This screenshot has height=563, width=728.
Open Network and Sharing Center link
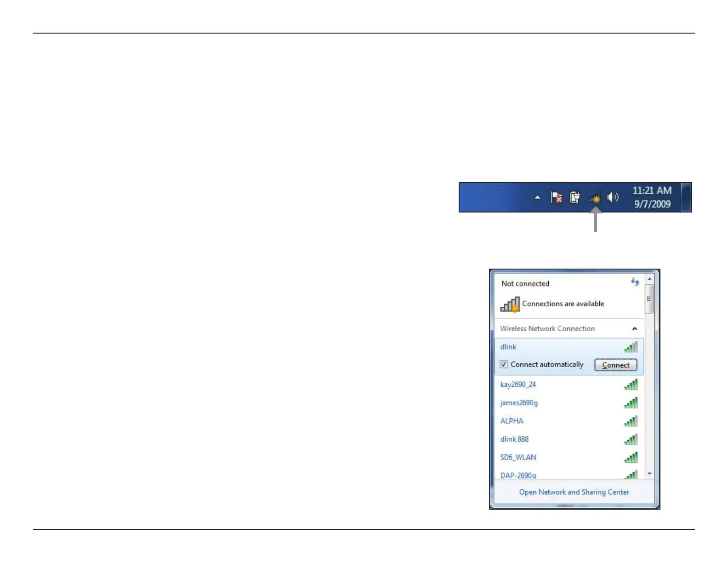574,492
